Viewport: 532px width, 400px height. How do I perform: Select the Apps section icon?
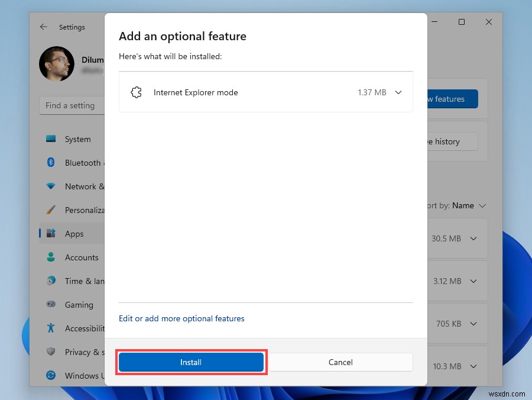51,233
